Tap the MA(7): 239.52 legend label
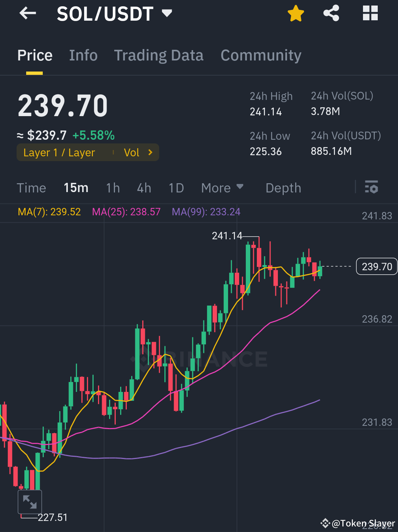398x532 pixels. pos(49,212)
